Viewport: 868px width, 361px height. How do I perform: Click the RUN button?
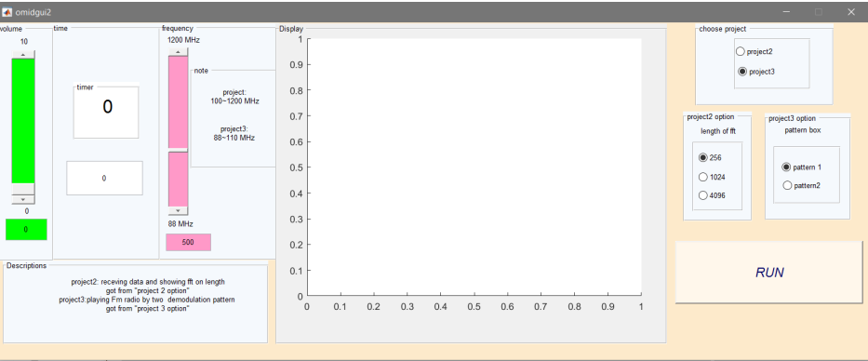click(x=768, y=272)
